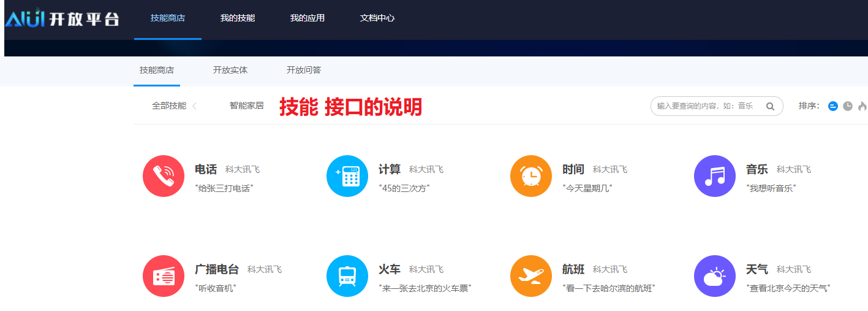The width and height of the screenshot is (868, 311).
Task: Sort skills by the flame popularity icon
Action: 862,106
